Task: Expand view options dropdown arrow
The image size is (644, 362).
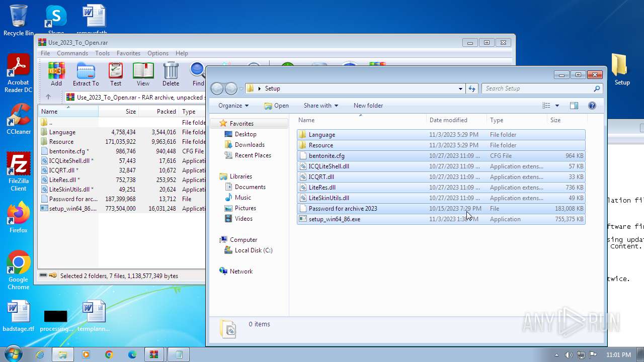Action: click(557, 106)
